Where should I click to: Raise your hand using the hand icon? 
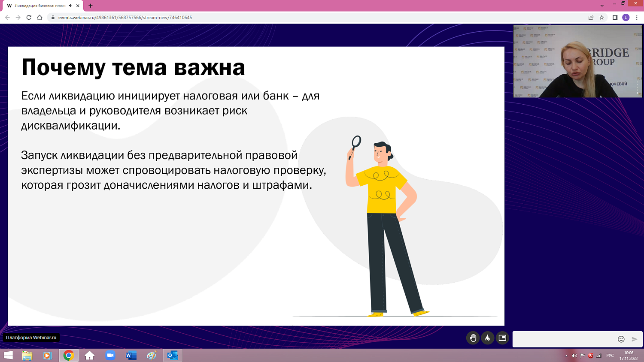(473, 338)
